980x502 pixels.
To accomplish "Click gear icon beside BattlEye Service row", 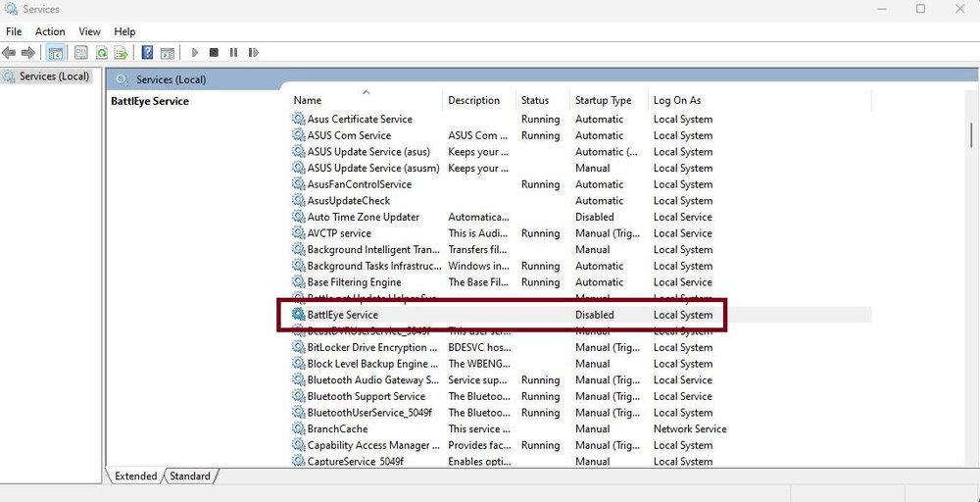I will tap(299, 315).
